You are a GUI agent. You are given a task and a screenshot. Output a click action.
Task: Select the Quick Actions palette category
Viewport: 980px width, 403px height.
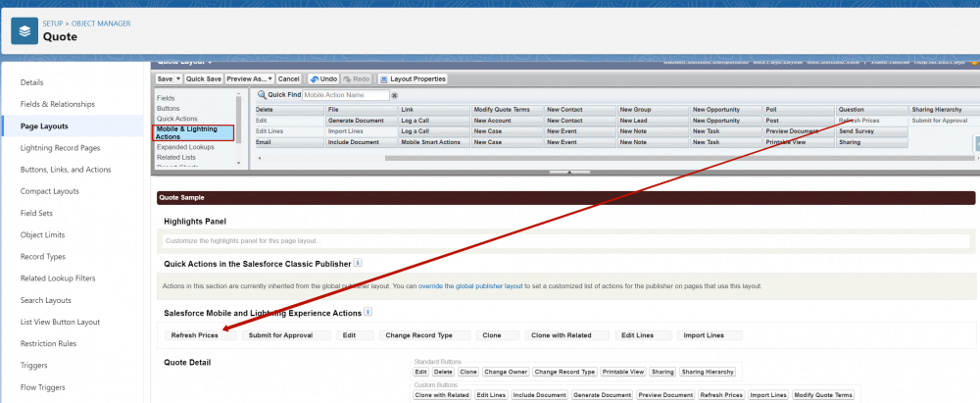[176, 119]
